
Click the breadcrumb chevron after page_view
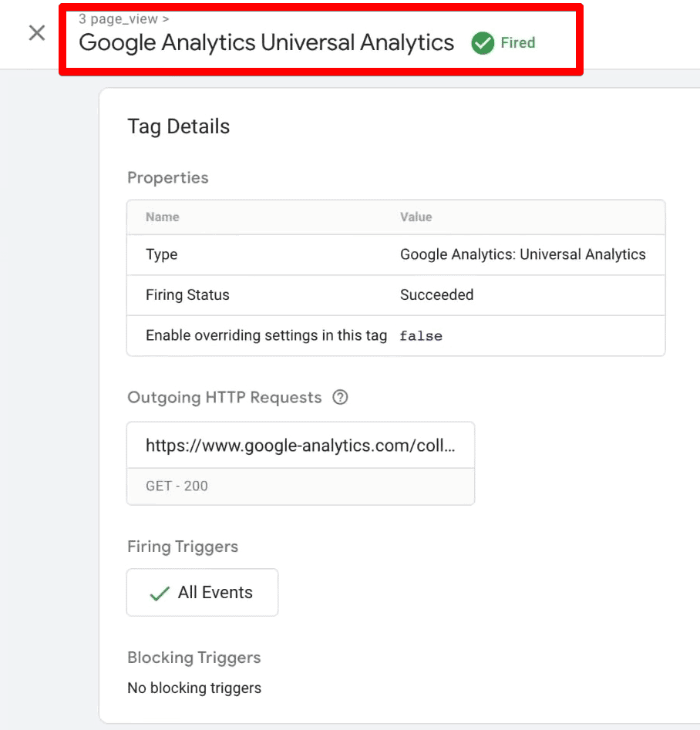pos(166,19)
